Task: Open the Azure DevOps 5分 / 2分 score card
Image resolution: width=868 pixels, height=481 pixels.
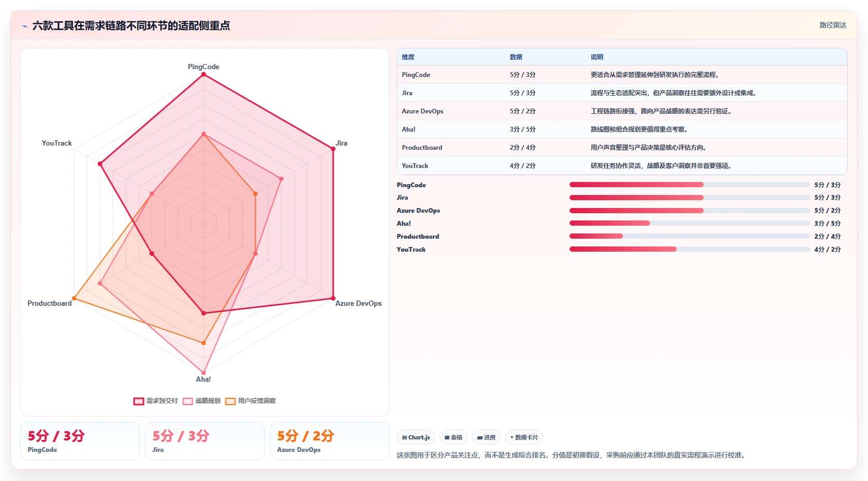Action: [x=330, y=441]
